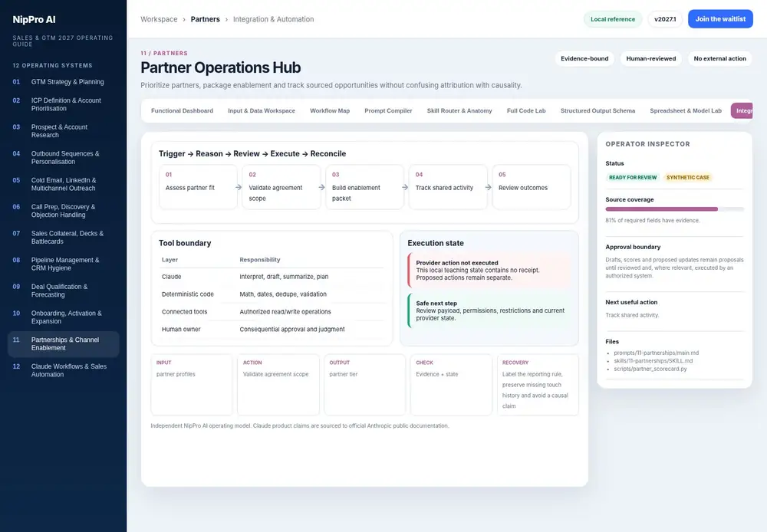The width and height of the screenshot is (767, 532).
Task: Click the Responsibility column header
Action: 260,260
